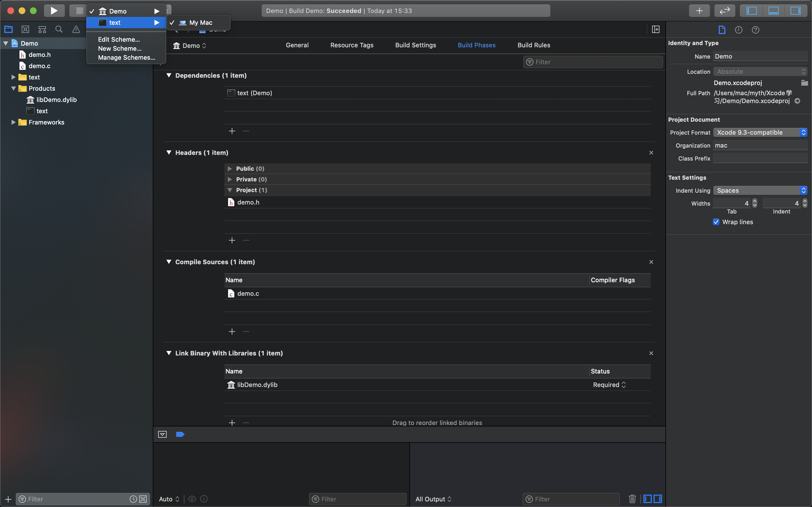Viewport: 812px width, 507px height.
Task: Open the Project Format dropdown
Action: coord(760,132)
